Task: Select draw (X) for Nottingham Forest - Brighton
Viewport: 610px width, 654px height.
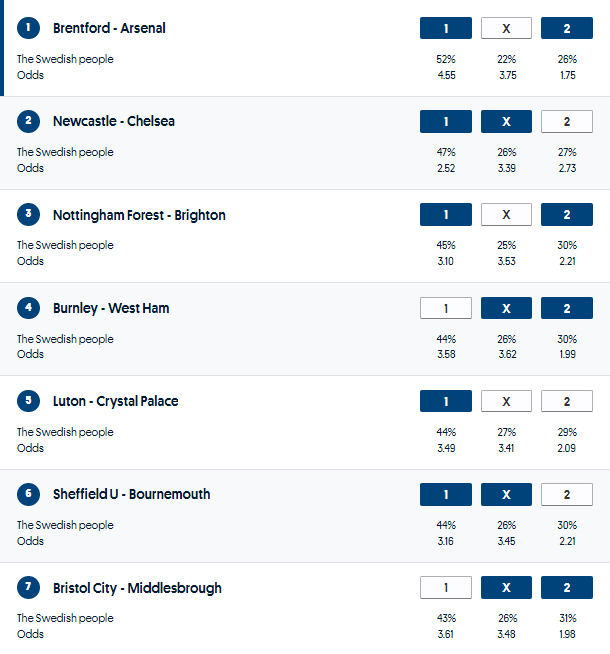Action: pos(506,215)
